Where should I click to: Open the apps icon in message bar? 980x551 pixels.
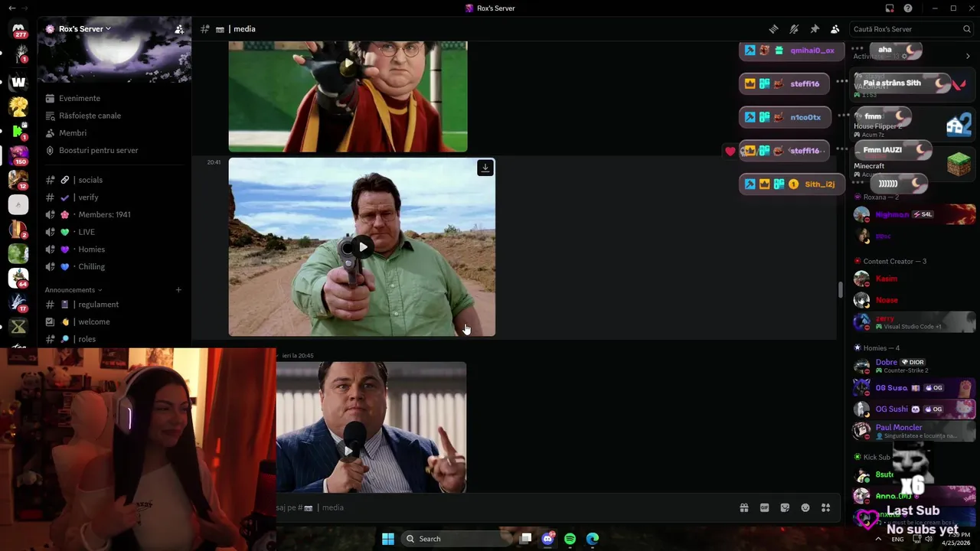click(x=825, y=507)
